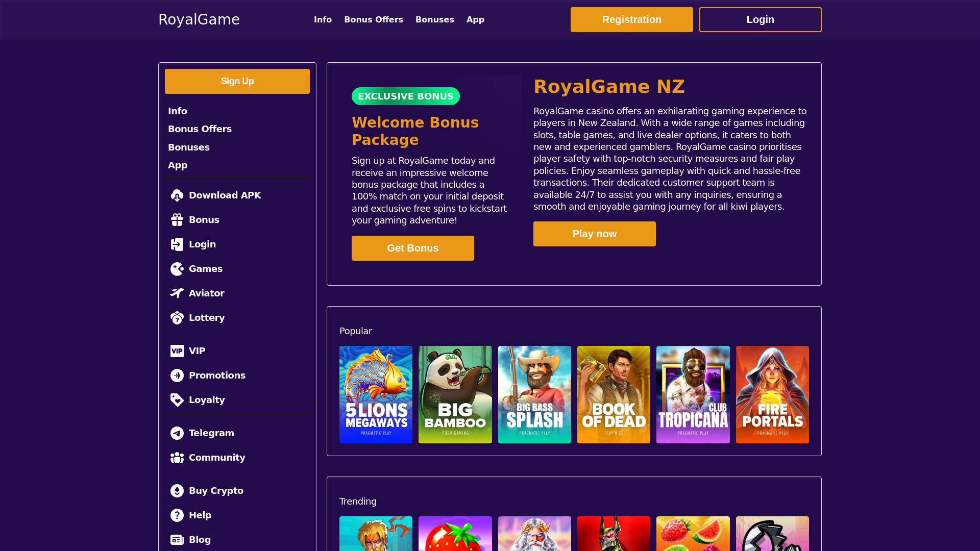This screenshot has width=980, height=551.
Task: Open the Trending strawberry game thumbnail
Action: (x=455, y=534)
